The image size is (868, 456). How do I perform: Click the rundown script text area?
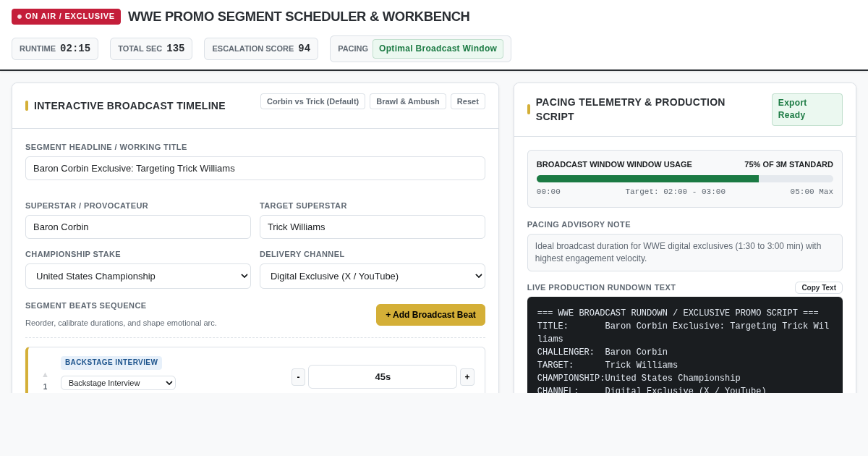coord(684,345)
